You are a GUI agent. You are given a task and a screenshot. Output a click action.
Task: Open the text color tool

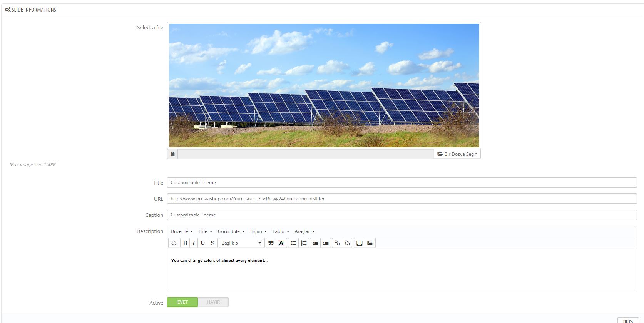pyautogui.click(x=281, y=243)
